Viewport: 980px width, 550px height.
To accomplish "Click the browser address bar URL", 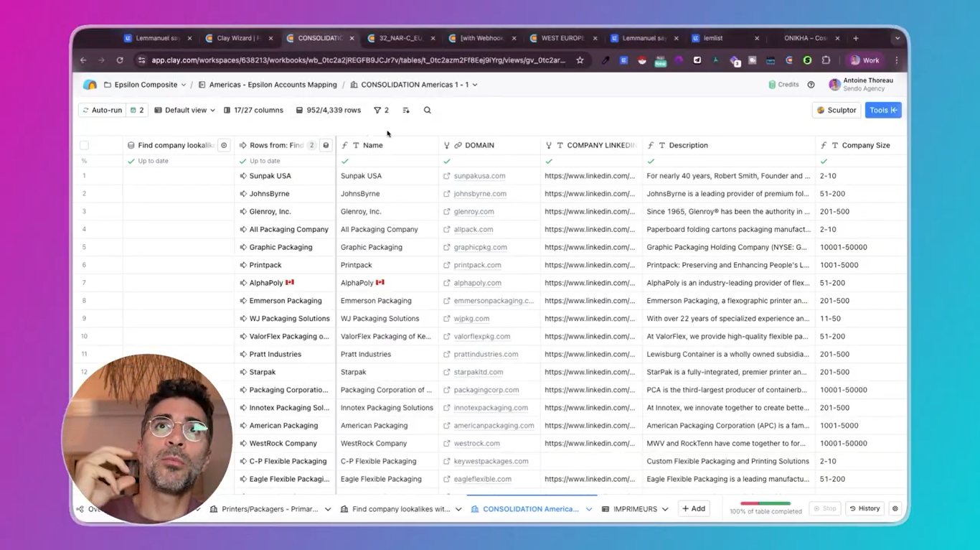I will point(359,60).
